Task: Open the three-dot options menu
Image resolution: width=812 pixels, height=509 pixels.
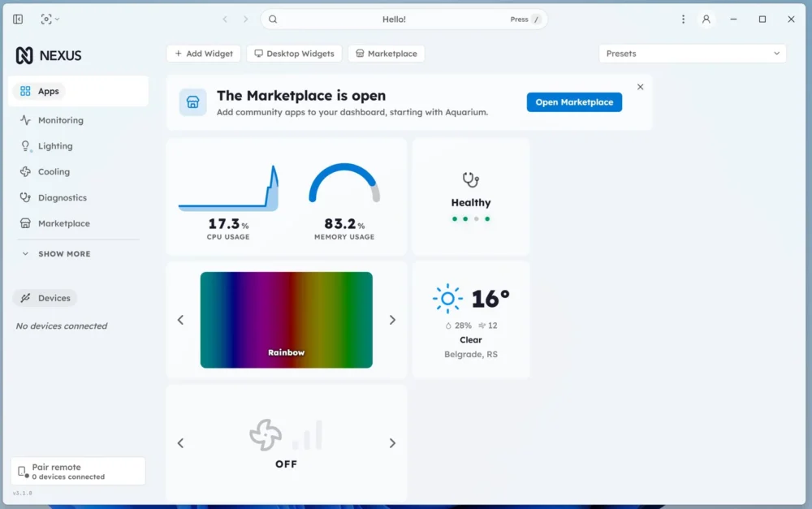Action: (x=683, y=19)
